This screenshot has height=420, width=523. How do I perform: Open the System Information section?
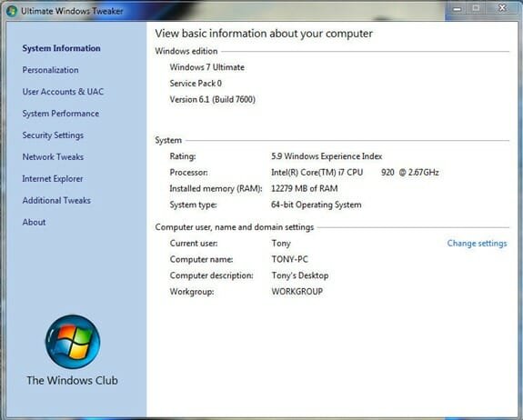tap(61, 48)
